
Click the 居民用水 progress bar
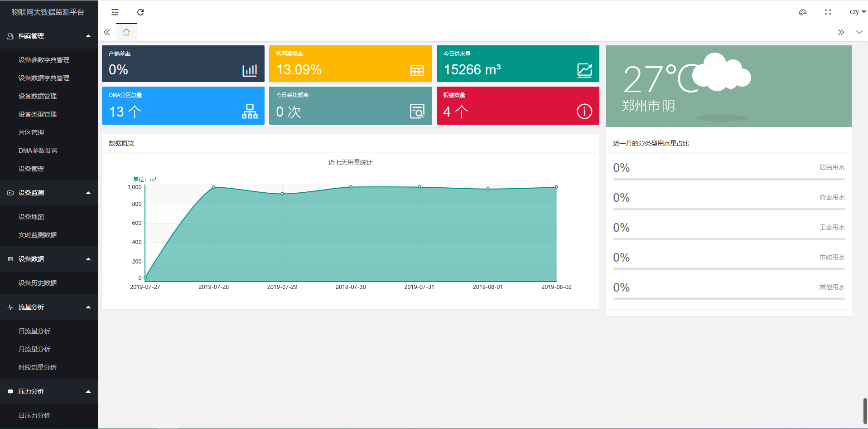point(728,179)
